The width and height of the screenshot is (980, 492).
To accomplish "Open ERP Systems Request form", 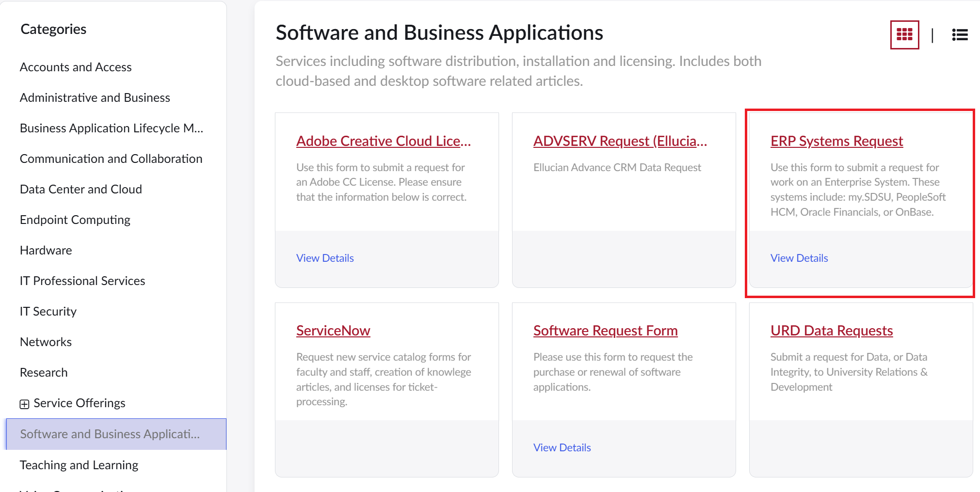I will pyautogui.click(x=836, y=141).
